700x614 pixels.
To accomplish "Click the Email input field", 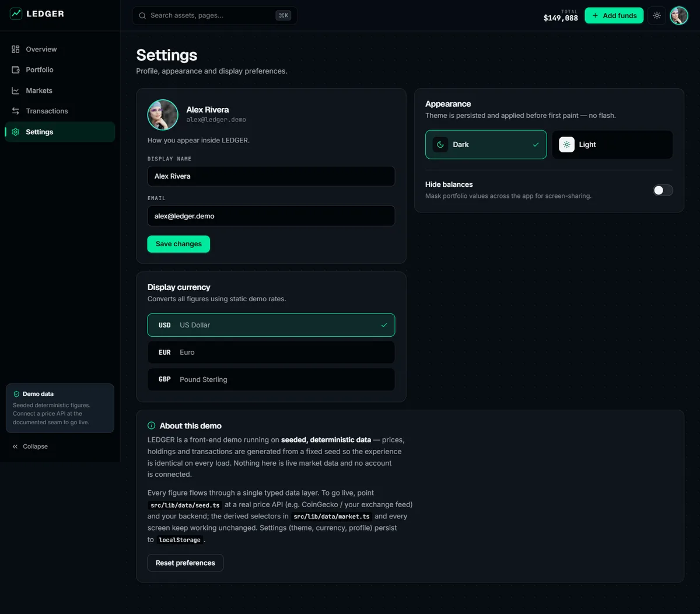I will coord(271,216).
